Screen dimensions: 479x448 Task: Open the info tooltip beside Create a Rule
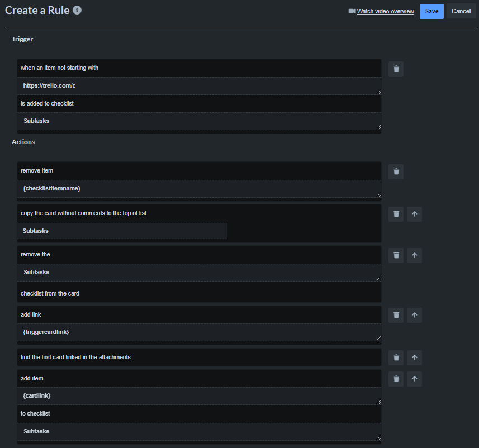coord(77,9)
